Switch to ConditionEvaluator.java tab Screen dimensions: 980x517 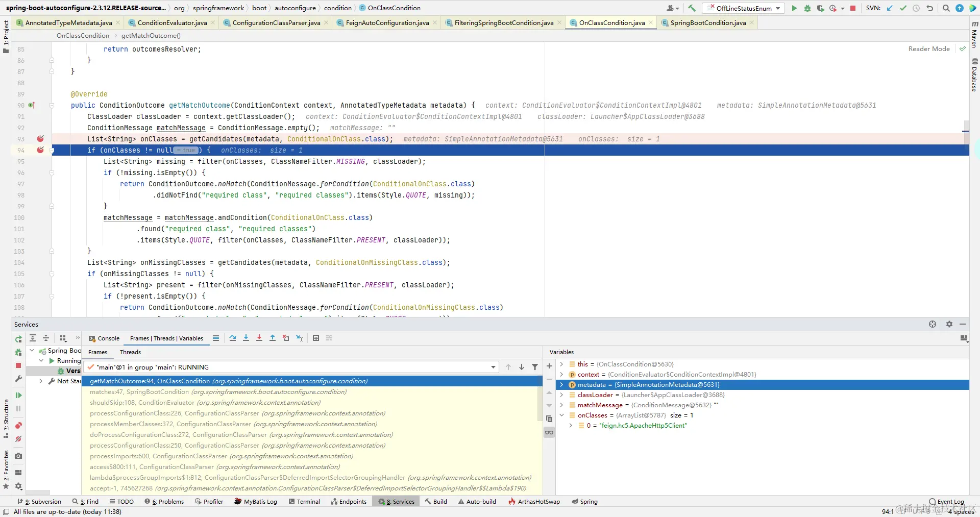172,23
